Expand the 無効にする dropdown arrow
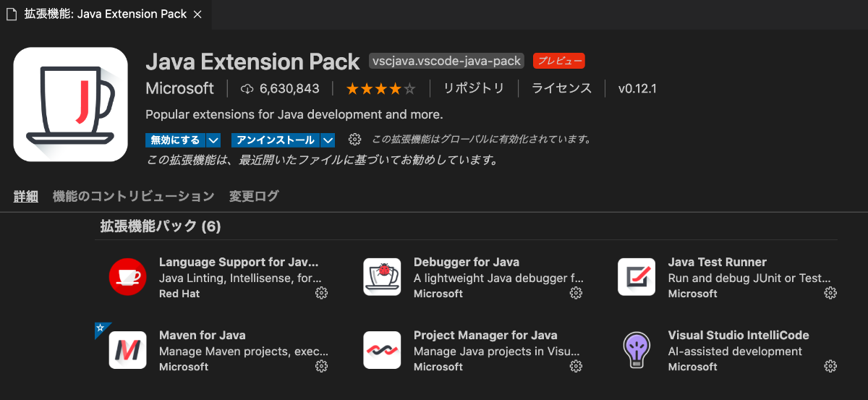868x400 pixels. [x=213, y=140]
